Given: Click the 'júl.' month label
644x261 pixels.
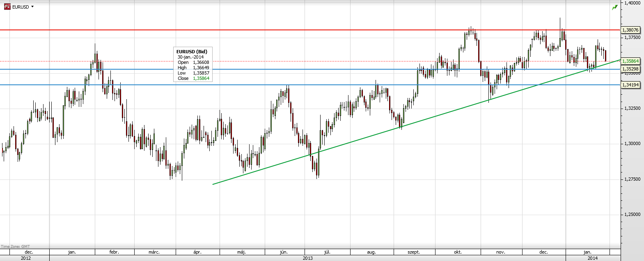Looking at the screenshot, I should click(x=327, y=252).
